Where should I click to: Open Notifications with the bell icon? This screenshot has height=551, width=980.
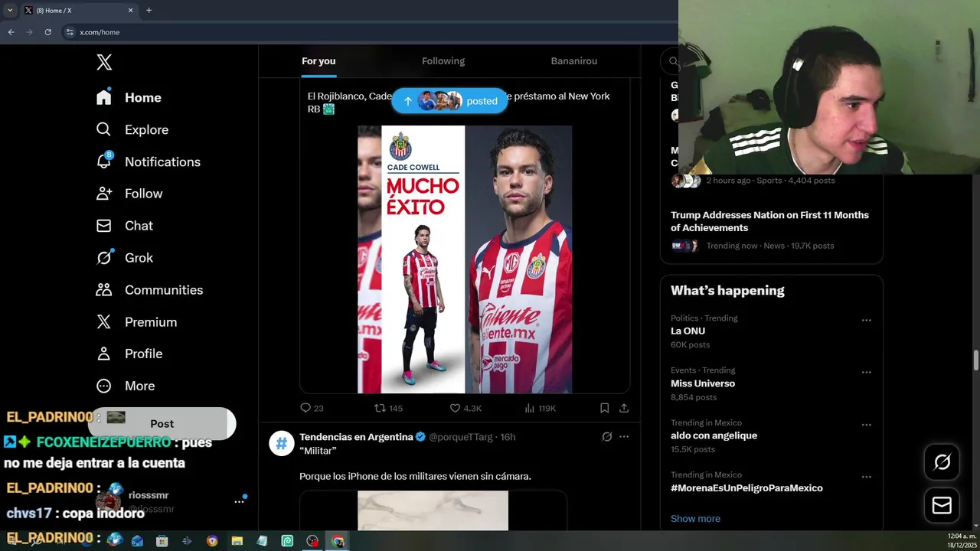[148, 162]
